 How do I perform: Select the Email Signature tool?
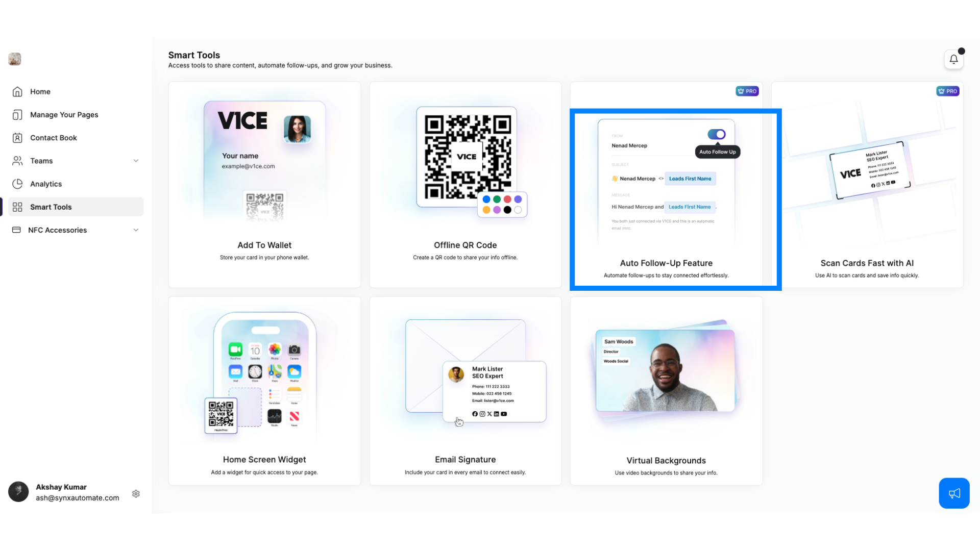(465, 391)
